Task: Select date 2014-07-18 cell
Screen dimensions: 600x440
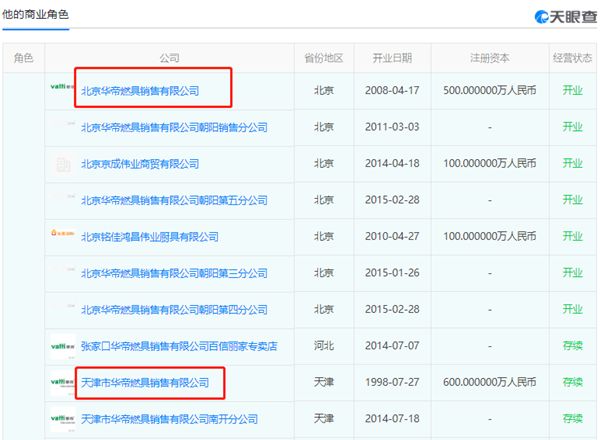Action: point(392,419)
